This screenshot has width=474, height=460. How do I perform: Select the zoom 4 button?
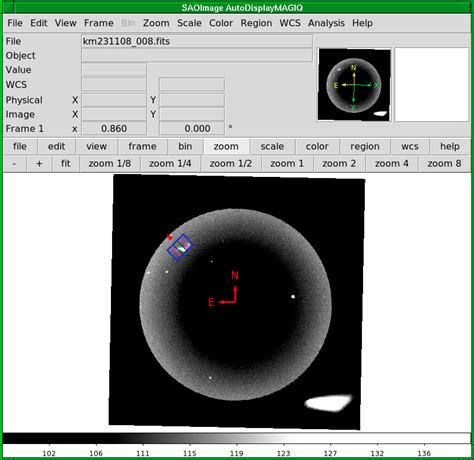(x=391, y=164)
